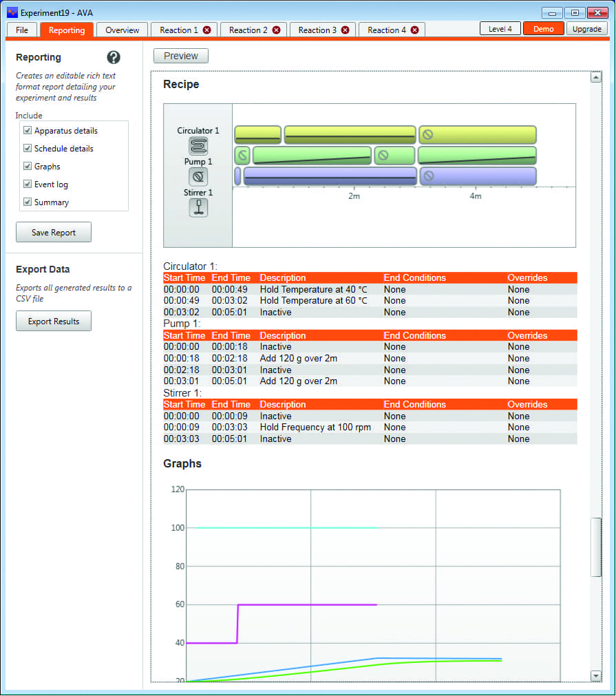
Task: Click the Stirrer 1 apparatus icon
Action: (198, 207)
